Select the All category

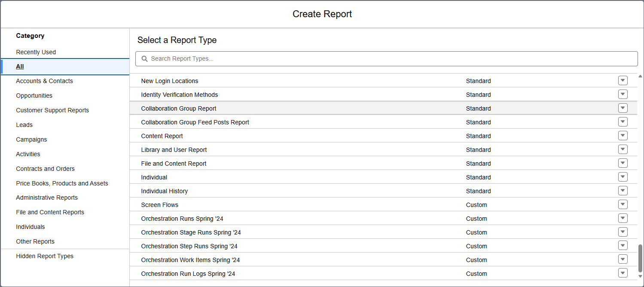point(20,66)
